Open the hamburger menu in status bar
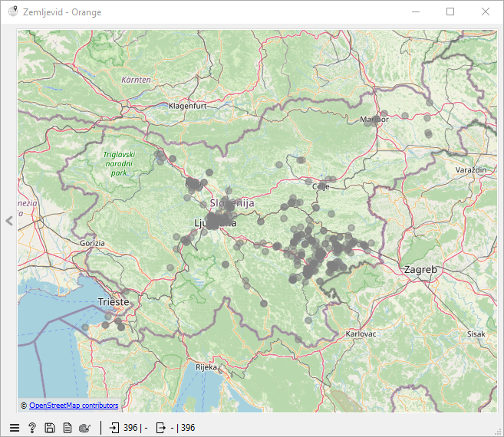The width and height of the screenshot is (504, 437). 14,428
